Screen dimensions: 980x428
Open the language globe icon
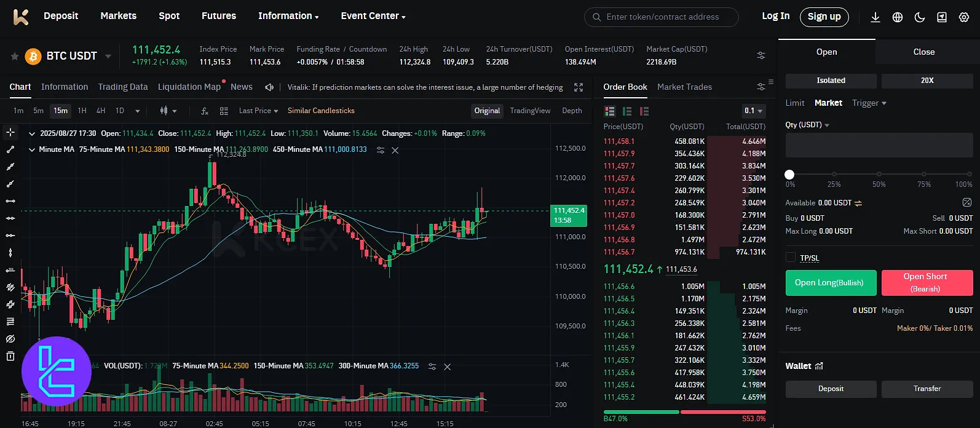click(x=898, y=17)
